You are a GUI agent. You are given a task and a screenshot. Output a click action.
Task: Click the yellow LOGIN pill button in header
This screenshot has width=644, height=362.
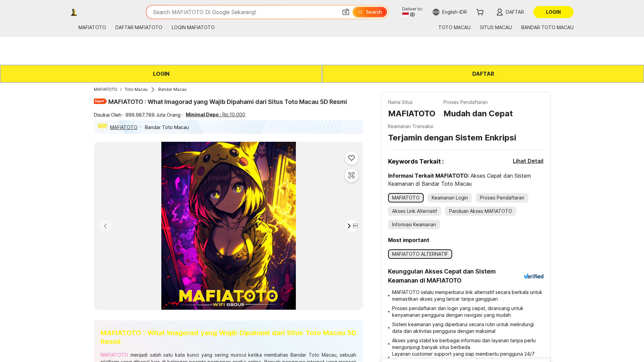pyautogui.click(x=553, y=12)
